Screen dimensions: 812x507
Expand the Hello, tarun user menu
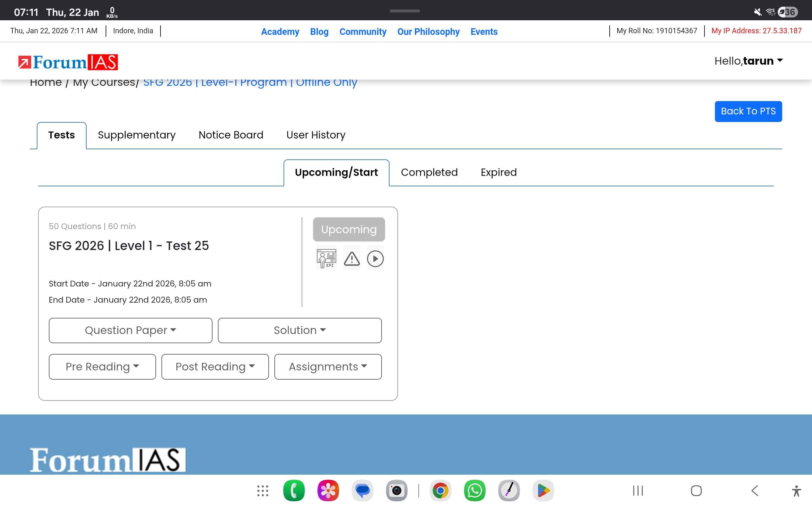pos(748,61)
